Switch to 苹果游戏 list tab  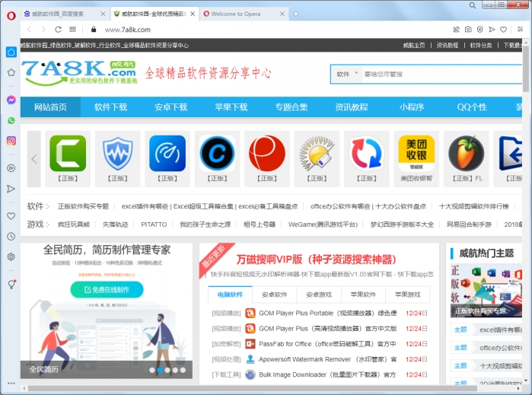pos(408,295)
